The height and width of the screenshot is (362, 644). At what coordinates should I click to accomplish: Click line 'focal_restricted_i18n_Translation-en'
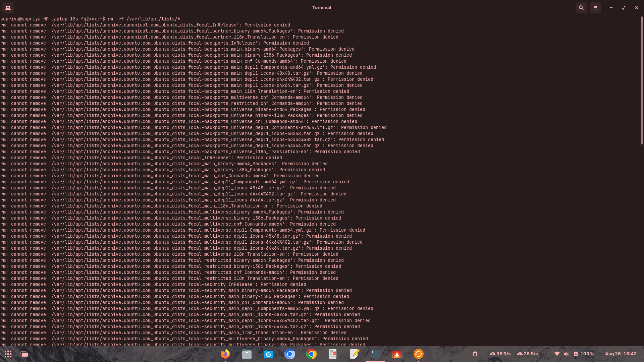169,278
